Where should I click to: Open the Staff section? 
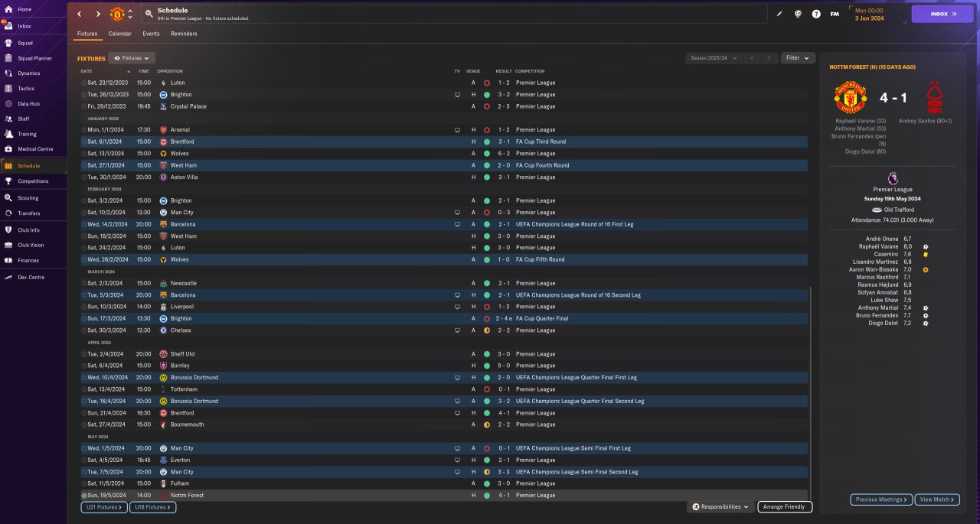click(24, 119)
